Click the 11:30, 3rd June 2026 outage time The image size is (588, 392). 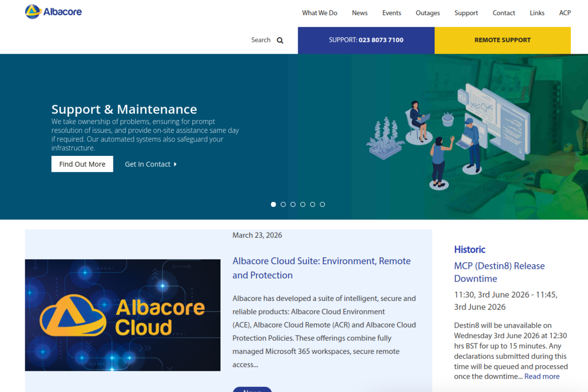pos(506,301)
